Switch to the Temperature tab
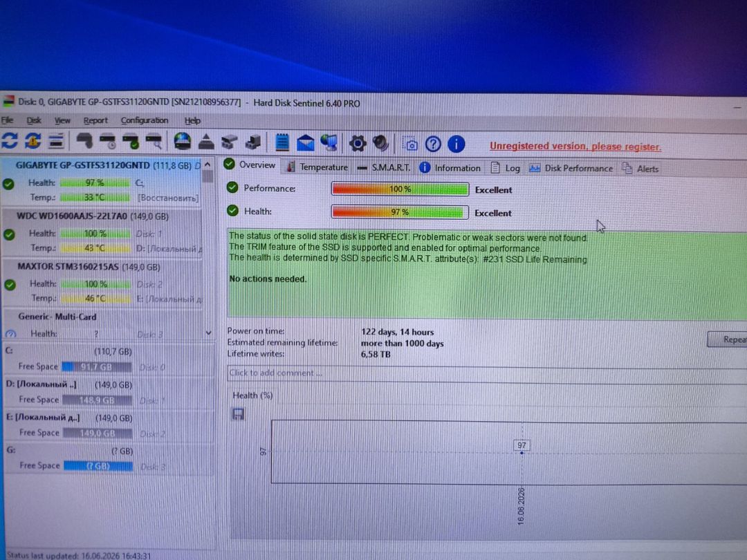Viewport: 747px width, 560px height. (317, 167)
